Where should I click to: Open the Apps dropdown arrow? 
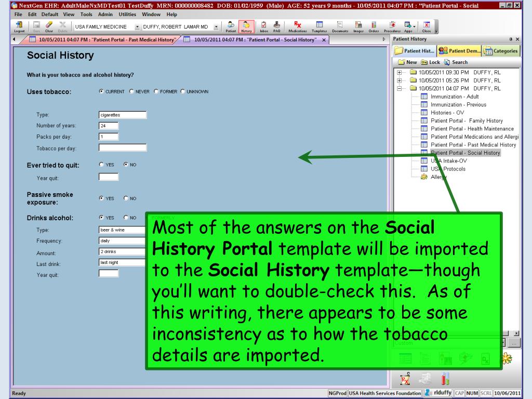click(x=415, y=26)
